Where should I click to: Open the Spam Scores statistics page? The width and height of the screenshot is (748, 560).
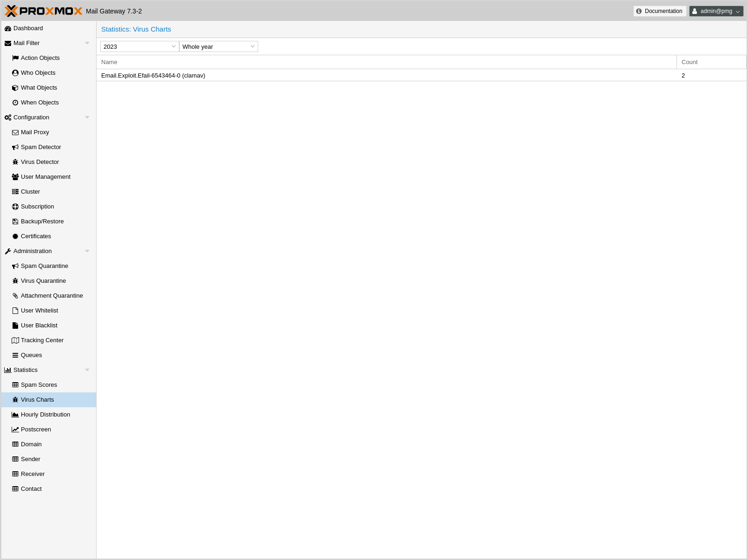point(39,385)
